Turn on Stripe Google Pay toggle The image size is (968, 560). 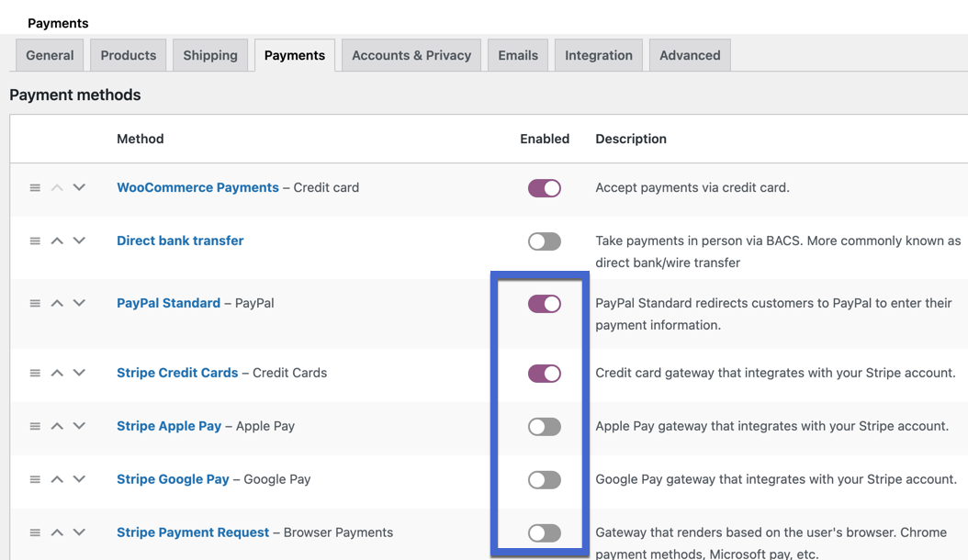tap(545, 480)
